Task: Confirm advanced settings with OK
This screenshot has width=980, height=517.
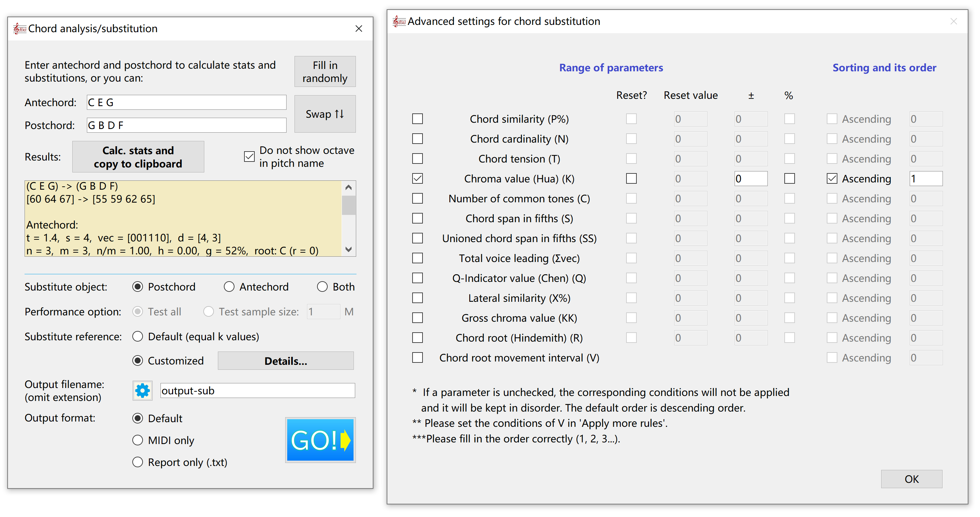Action: tap(911, 479)
